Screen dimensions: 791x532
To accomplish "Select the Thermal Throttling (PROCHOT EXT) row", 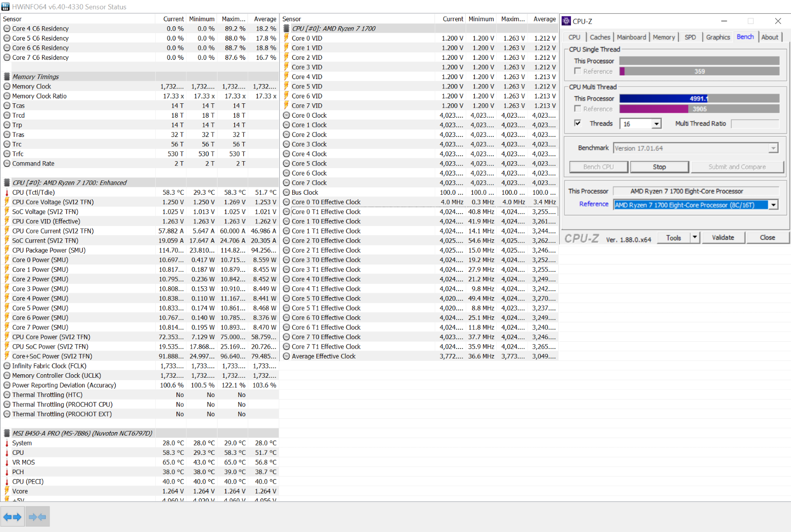I will click(x=140, y=414).
